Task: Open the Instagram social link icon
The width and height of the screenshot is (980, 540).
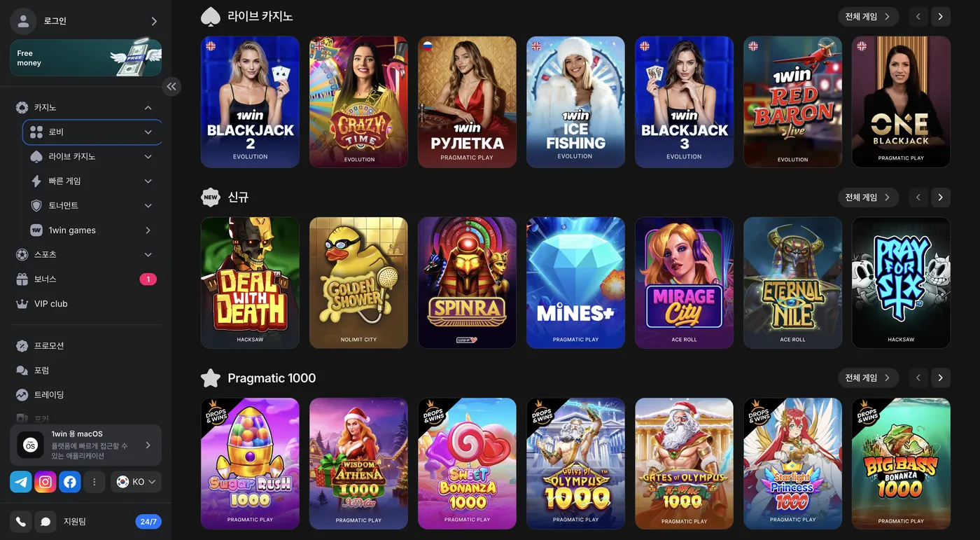Action: tap(45, 482)
